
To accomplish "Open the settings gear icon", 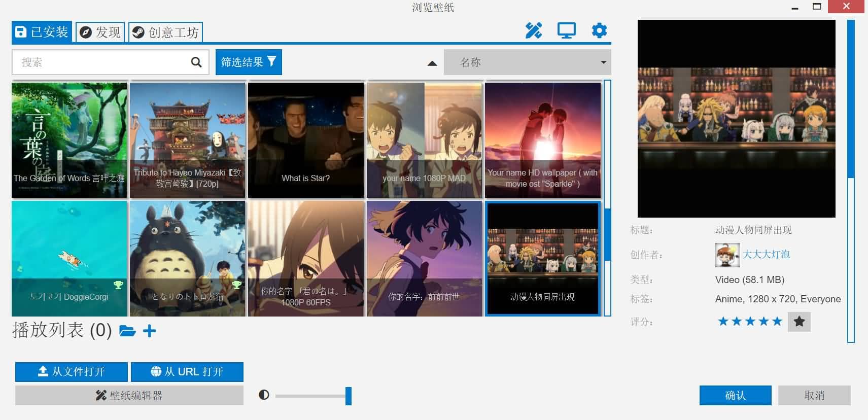I will tap(599, 30).
